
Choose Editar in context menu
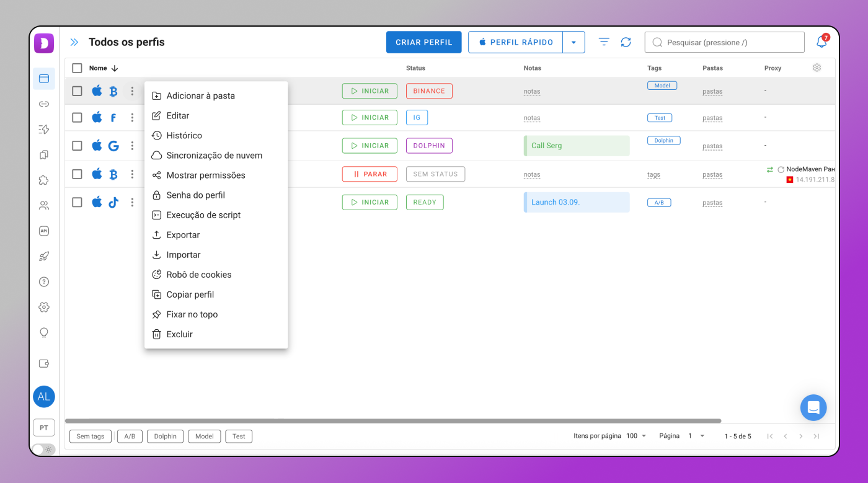tap(216, 116)
